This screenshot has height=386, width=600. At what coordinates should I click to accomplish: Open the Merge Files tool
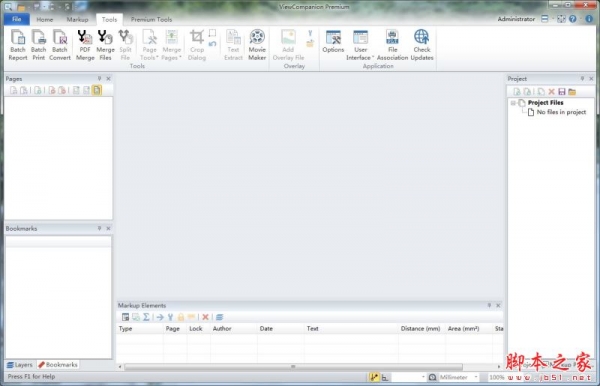coord(105,45)
